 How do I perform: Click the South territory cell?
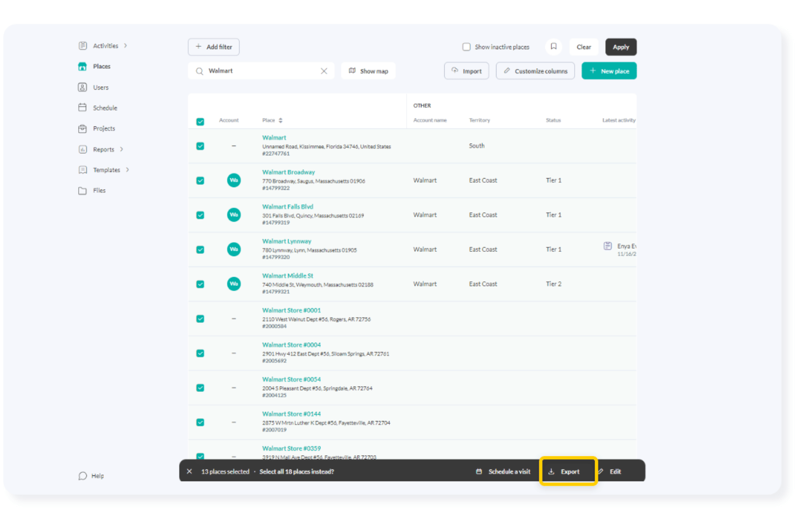point(477,146)
